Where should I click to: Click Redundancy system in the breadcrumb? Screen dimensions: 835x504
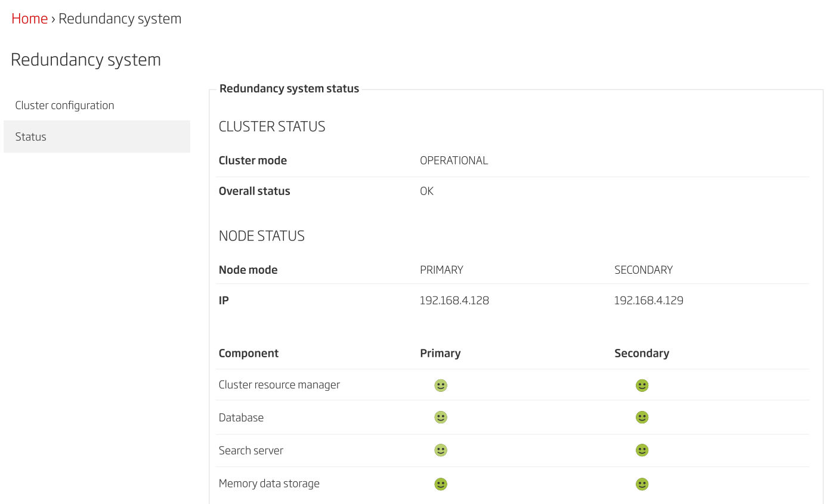coord(120,18)
